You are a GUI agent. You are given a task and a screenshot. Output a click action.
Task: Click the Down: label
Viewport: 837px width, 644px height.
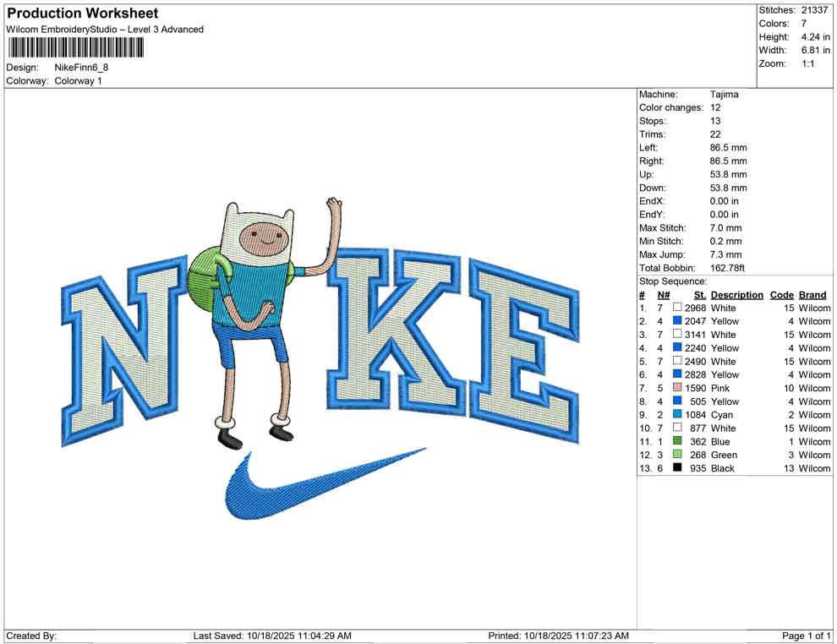tap(653, 188)
